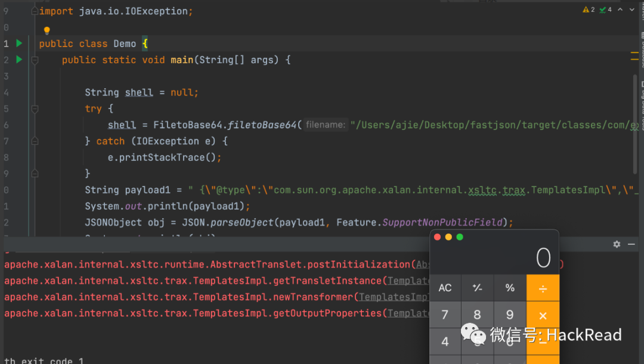
Task: Click the try keyword
Action: (x=93, y=109)
